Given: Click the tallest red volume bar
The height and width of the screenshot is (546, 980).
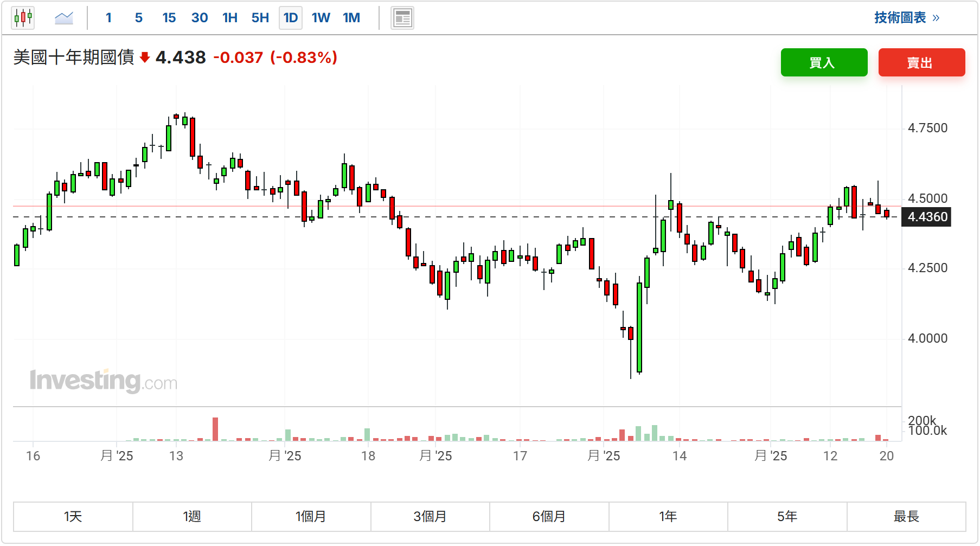Looking at the screenshot, I should point(215,429).
